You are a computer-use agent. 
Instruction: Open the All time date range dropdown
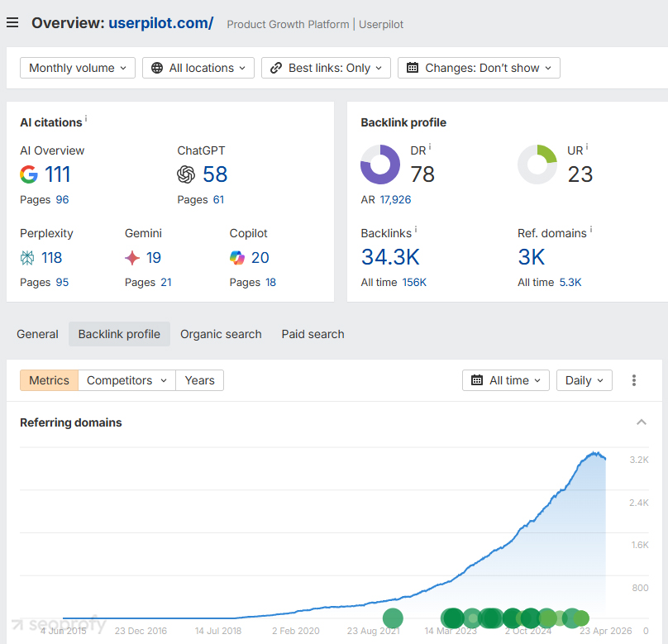point(506,380)
